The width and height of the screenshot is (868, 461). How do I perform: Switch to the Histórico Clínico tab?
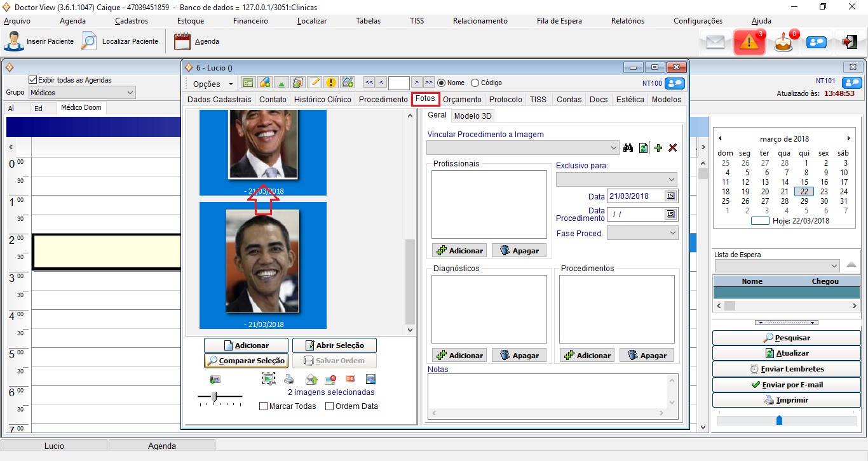(322, 99)
